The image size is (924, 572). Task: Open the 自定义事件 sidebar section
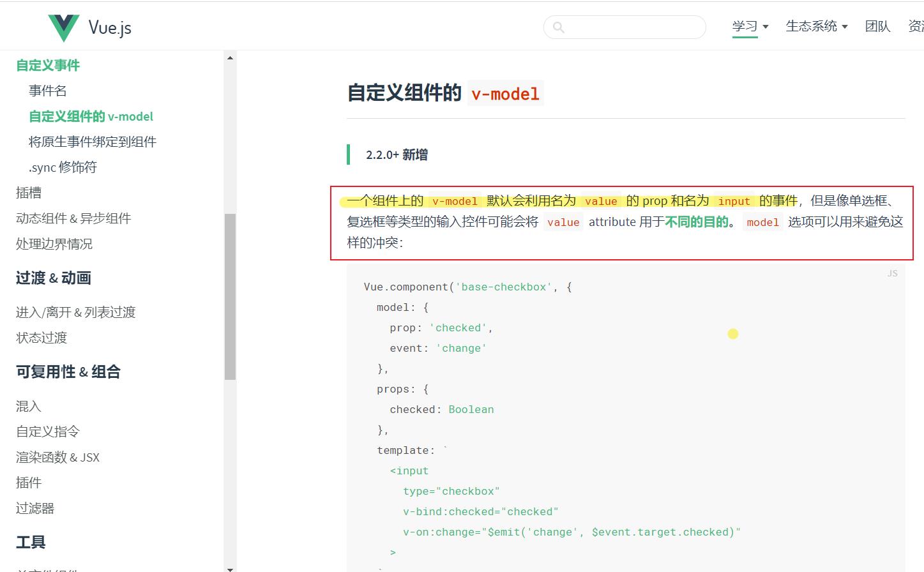pos(48,65)
